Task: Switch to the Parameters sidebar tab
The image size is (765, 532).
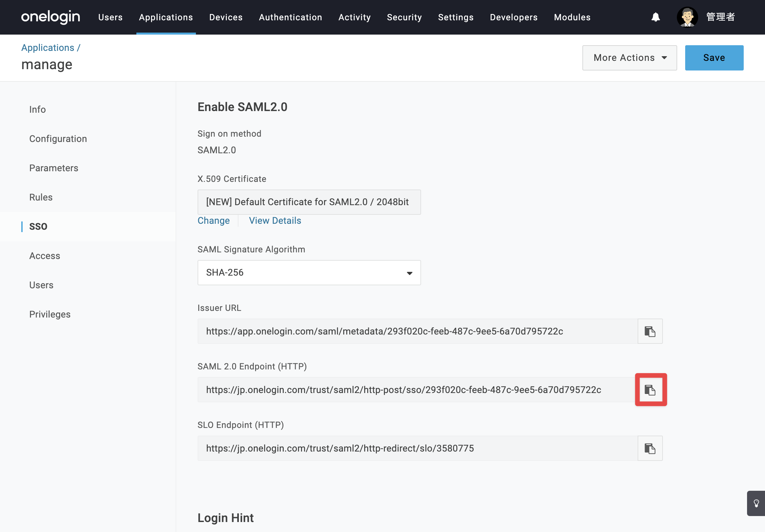Action: [x=54, y=168]
